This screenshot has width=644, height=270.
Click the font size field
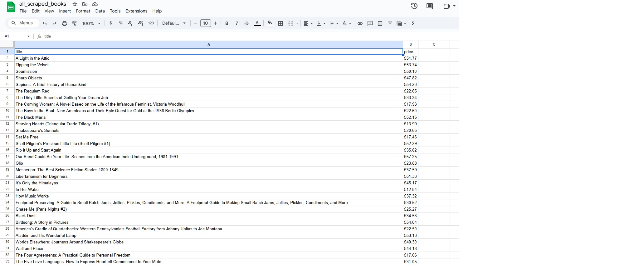(205, 23)
